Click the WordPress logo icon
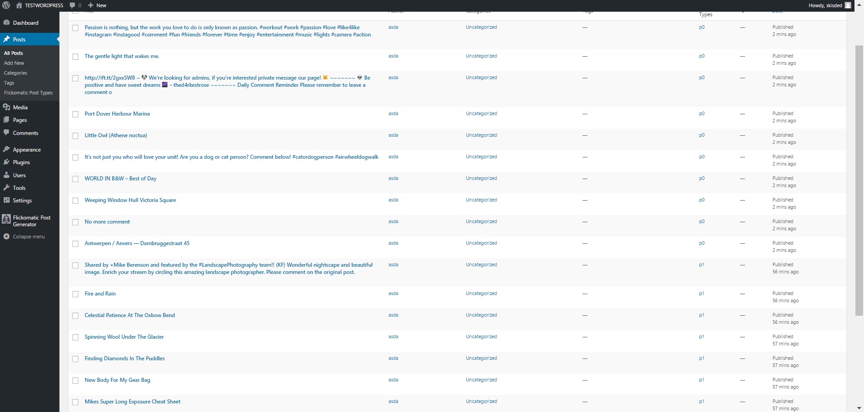Image resolution: width=868 pixels, height=412 pixels. coord(6,5)
